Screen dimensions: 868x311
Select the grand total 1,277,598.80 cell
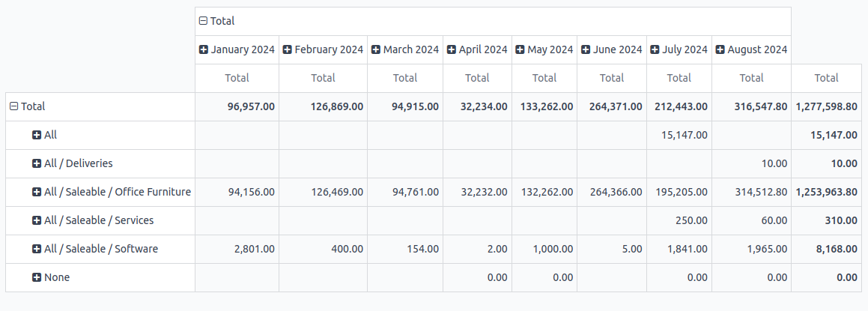tap(827, 106)
